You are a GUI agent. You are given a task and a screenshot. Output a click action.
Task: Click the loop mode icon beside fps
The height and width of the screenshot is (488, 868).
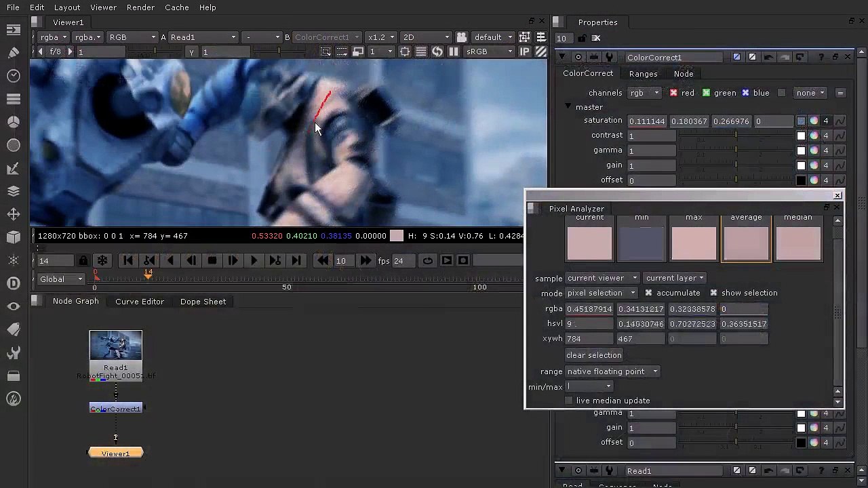pyautogui.click(x=427, y=261)
